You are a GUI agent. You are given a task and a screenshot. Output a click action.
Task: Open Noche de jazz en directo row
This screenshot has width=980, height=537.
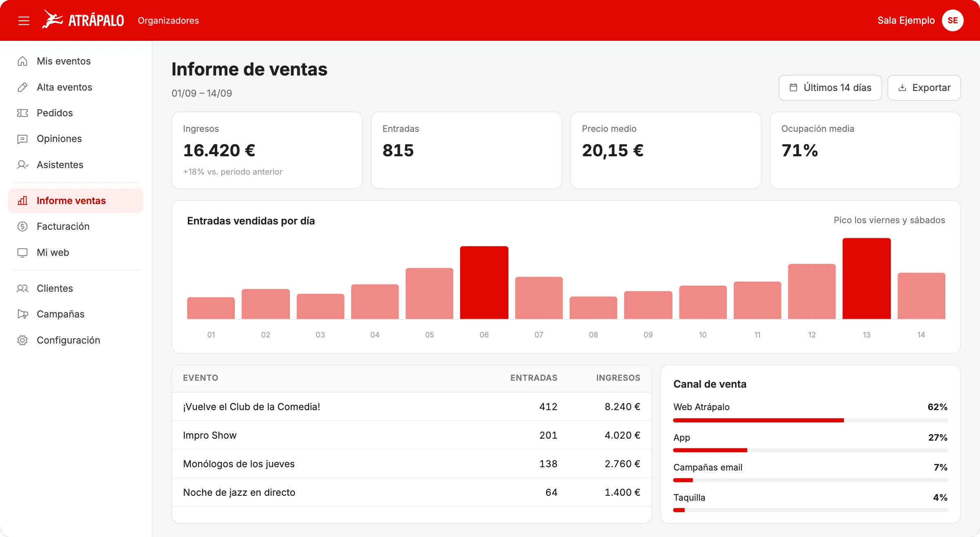click(412, 493)
